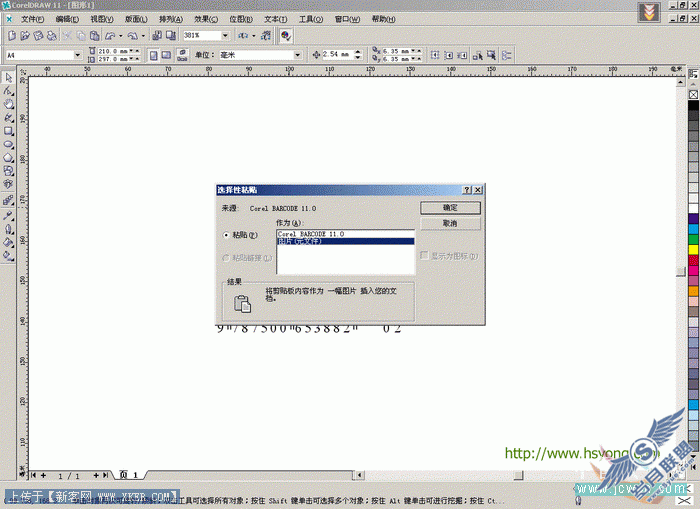Toggle draw complex objects when moving
700x509 pixels.
pos(478,55)
